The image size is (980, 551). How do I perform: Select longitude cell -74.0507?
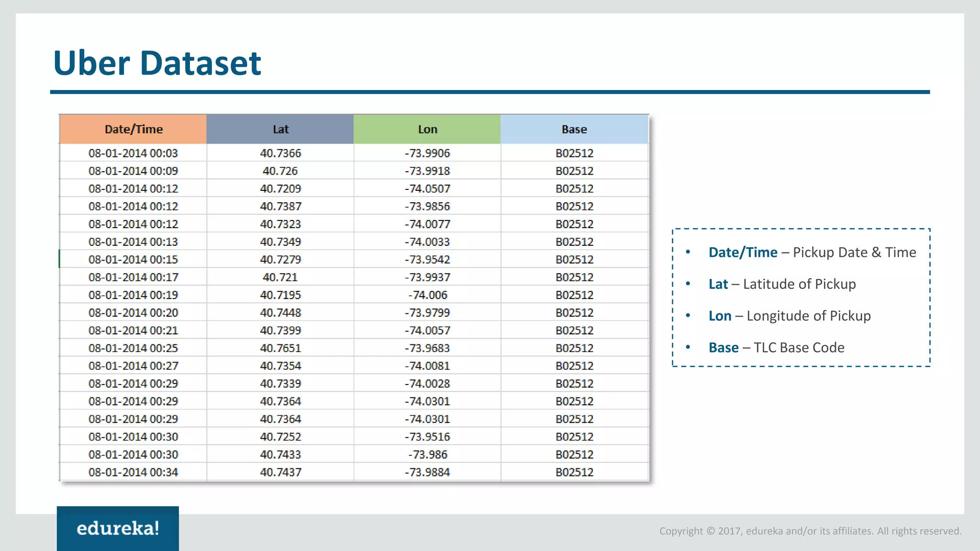[427, 188]
